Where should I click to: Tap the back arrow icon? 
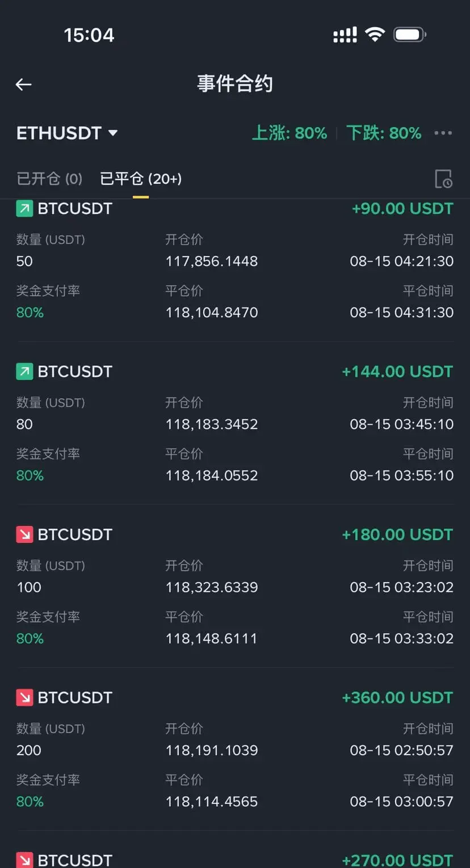point(23,85)
